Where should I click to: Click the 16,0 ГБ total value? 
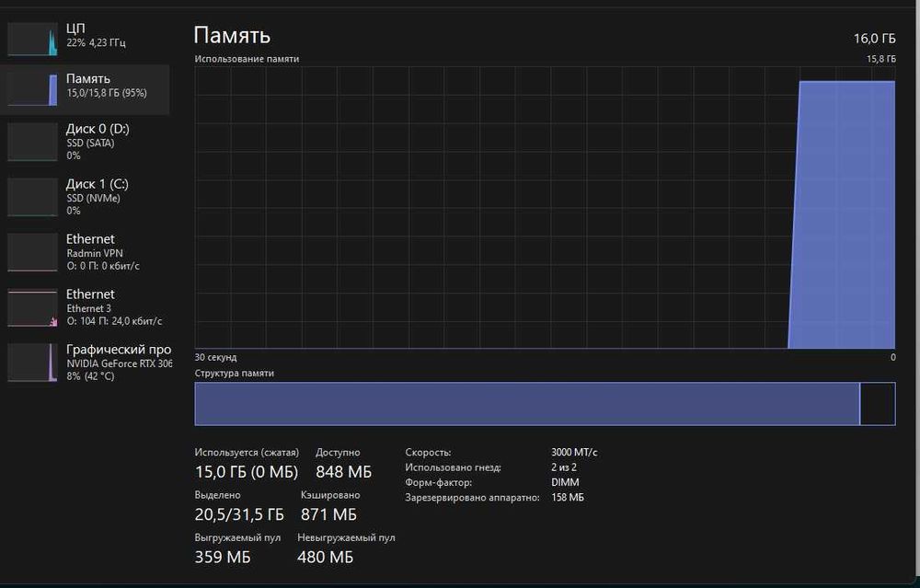tap(874, 39)
